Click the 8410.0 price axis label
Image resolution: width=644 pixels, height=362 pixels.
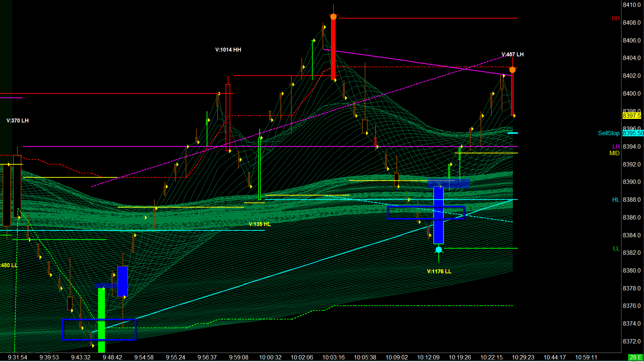[632, 5]
